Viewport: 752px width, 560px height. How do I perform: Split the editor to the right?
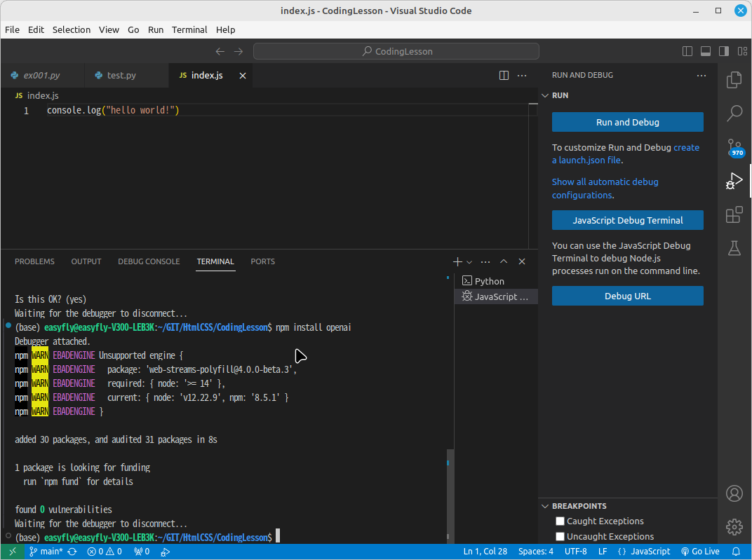coord(504,75)
